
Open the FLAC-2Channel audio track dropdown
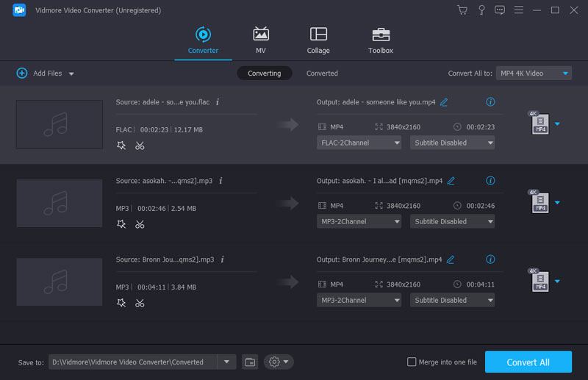click(x=359, y=143)
